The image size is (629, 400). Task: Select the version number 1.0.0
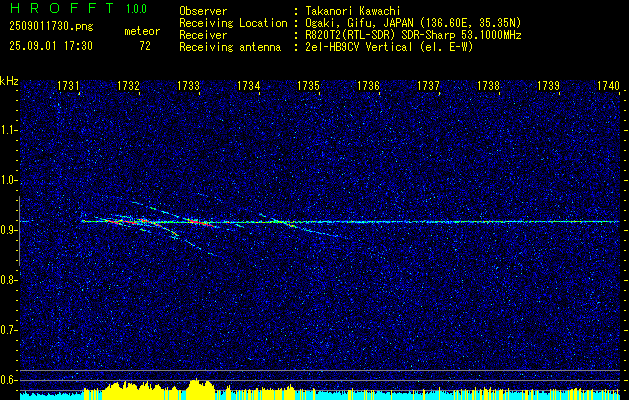tap(136, 9)
